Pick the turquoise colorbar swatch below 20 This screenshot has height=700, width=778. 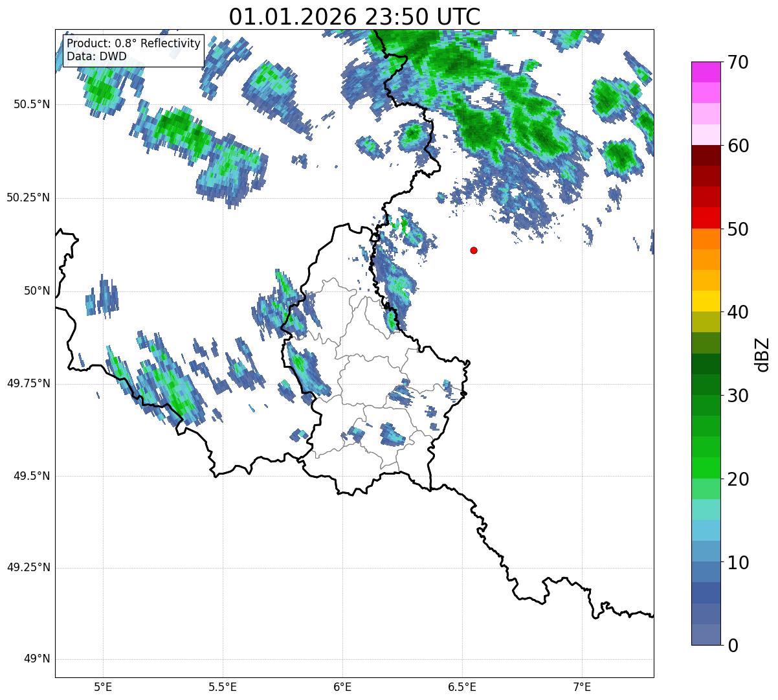pyautogui.click(x=706, y=510)
